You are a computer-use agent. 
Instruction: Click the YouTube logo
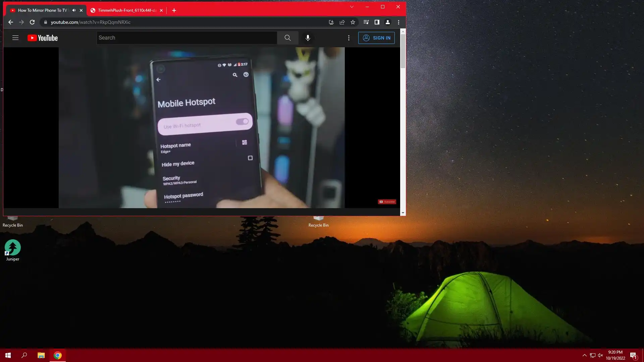43,38
